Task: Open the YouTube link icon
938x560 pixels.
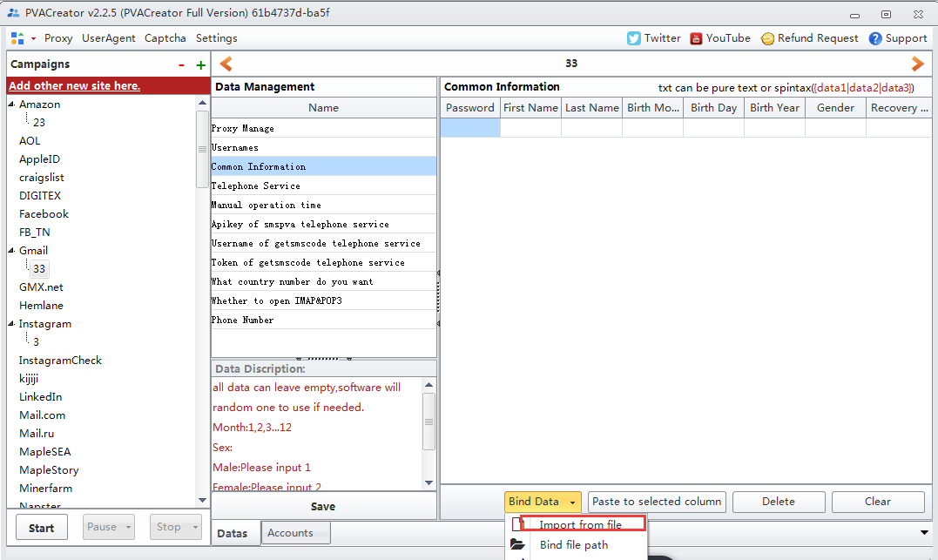Action: [697, 38]
